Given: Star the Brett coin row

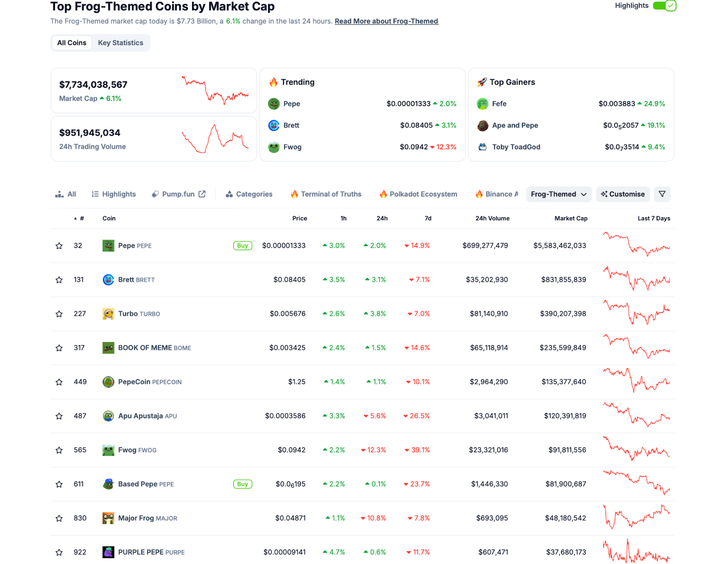Looking at the screenshot, I should pyautogui.click(x=59, y=280).
